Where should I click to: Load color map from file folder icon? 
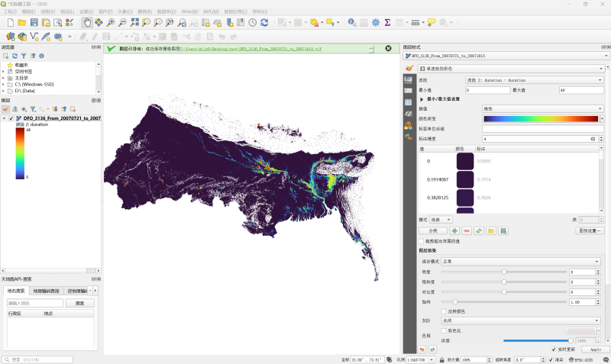point(491,231)
